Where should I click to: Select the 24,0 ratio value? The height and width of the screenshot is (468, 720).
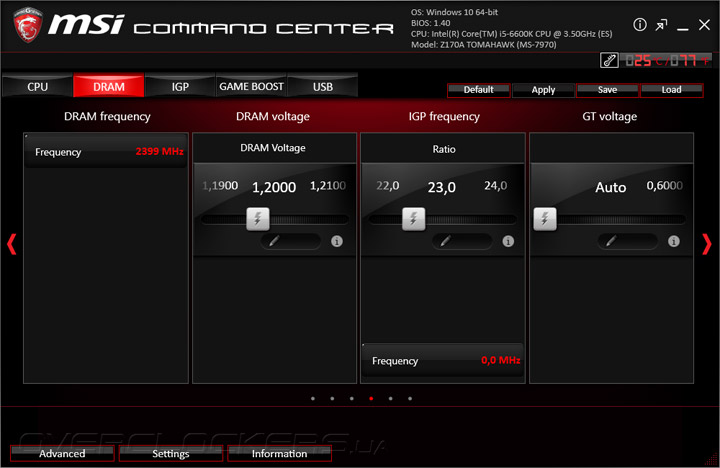point(495,186)
